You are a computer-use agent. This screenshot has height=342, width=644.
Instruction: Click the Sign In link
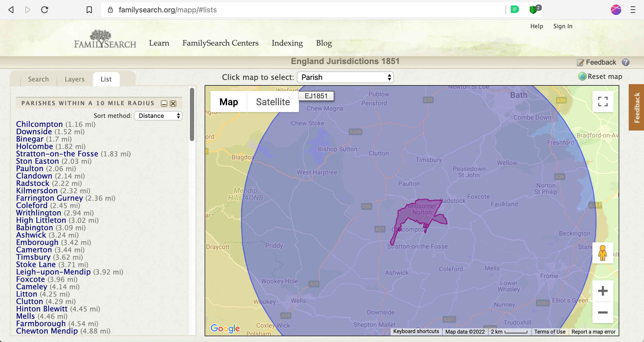pyautogui.click(x=563, y=26)
